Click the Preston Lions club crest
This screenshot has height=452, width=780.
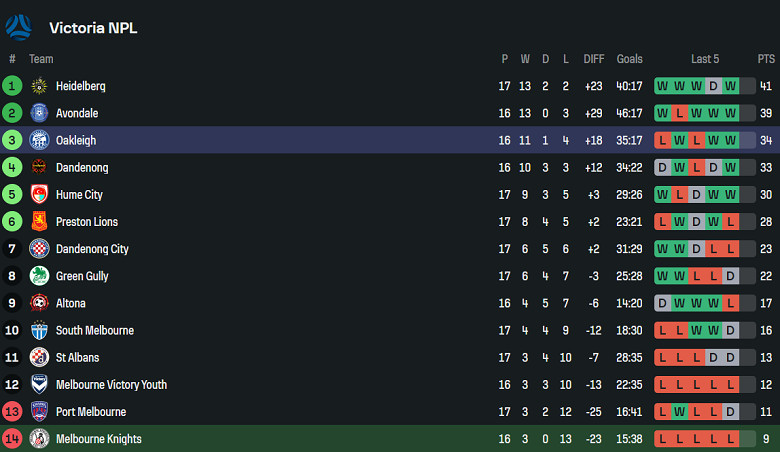tap(39, 221)
